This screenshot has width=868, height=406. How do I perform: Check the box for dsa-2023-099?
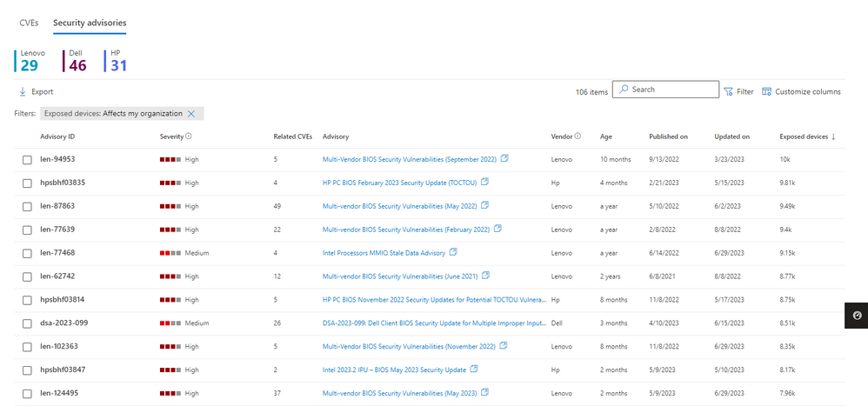27,323
